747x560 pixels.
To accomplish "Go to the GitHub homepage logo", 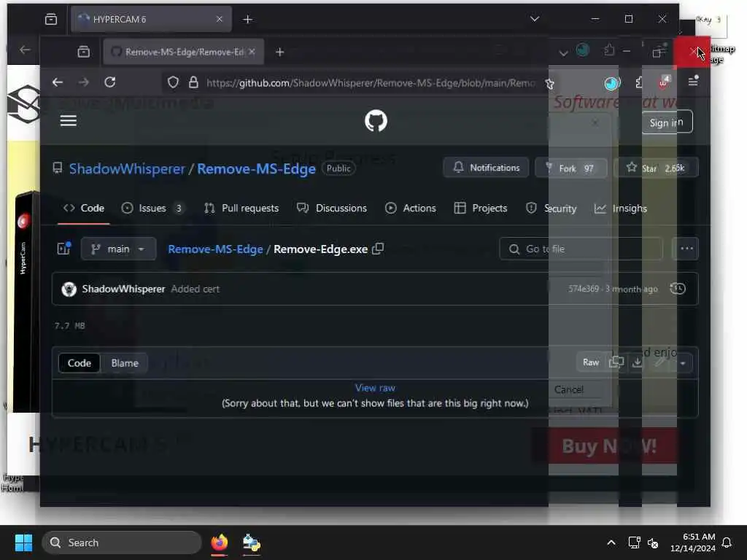I will coord(376,121).
